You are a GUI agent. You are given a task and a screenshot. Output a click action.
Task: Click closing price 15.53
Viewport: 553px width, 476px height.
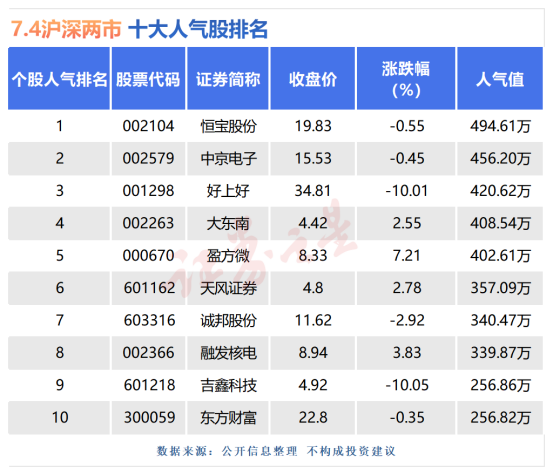point(313,159)
